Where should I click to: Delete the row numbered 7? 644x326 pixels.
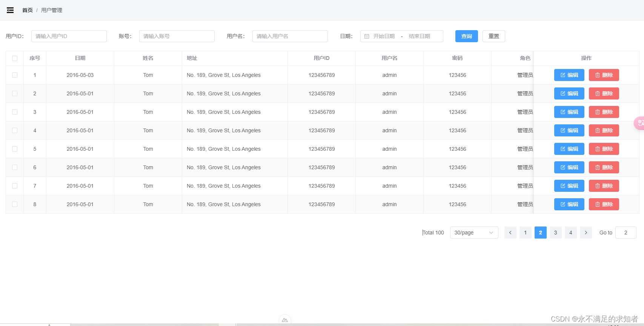[604, 186]
